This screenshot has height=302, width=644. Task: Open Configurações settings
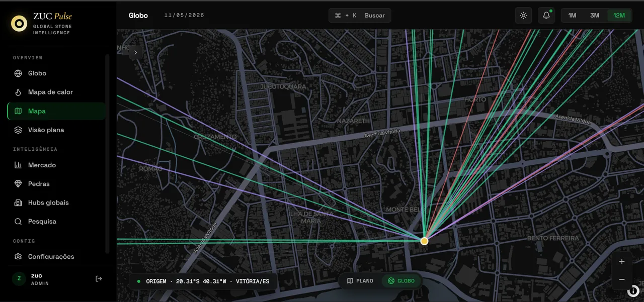(56, 256)
